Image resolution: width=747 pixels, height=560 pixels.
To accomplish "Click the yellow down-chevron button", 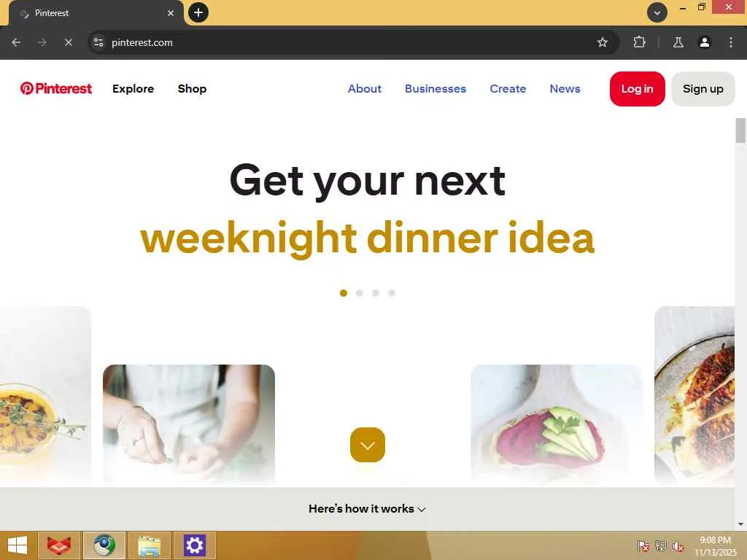I will [368, 445].
